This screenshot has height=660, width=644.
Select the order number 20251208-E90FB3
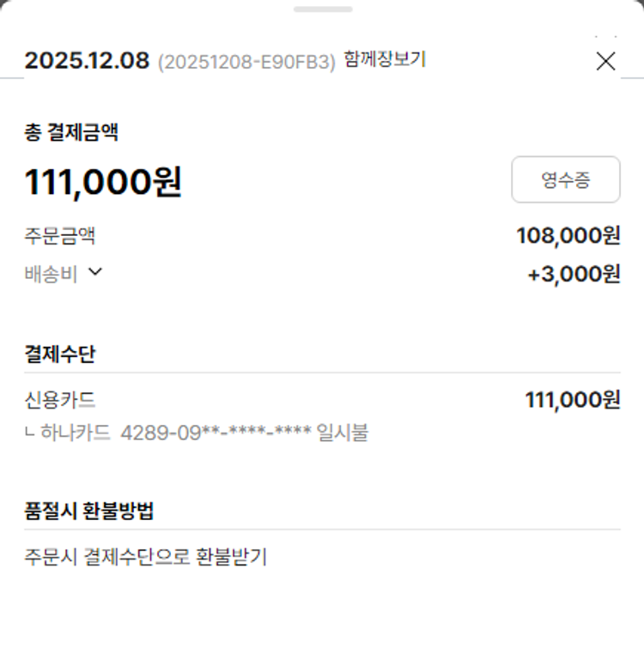point(246,63)
